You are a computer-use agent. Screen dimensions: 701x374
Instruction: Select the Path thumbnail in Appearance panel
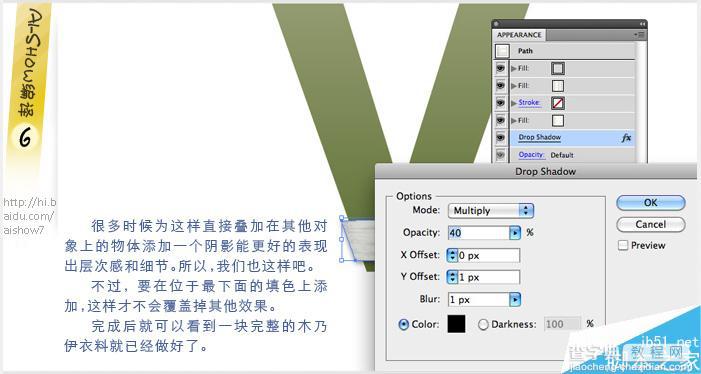(x=503, y=51)
